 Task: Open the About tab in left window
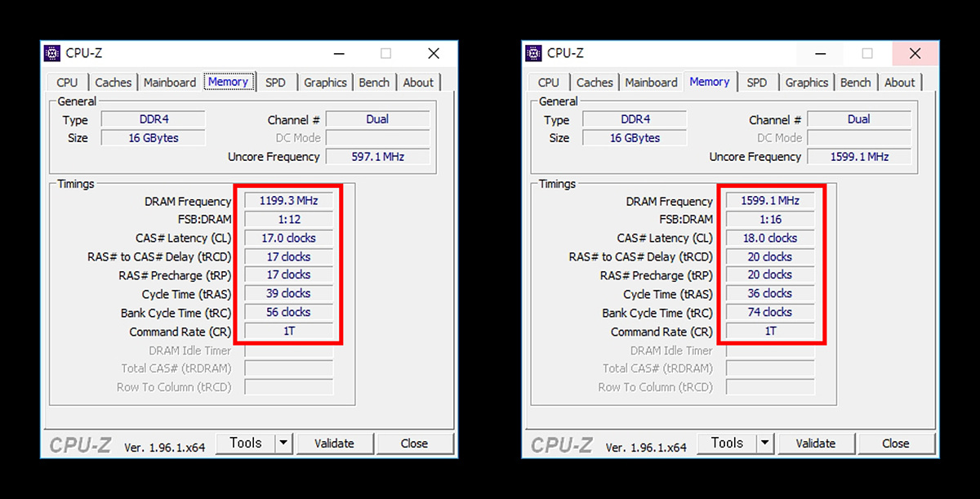click(x=418, y=82)
